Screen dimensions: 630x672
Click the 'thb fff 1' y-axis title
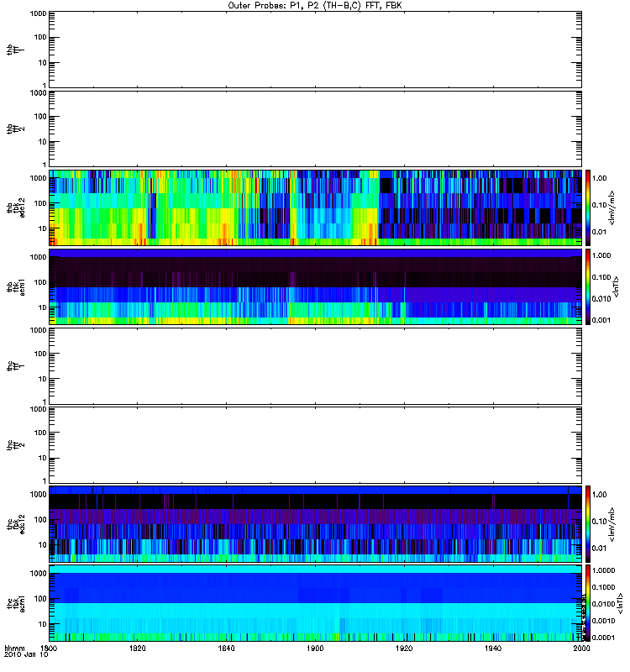(x=15, y=50)
